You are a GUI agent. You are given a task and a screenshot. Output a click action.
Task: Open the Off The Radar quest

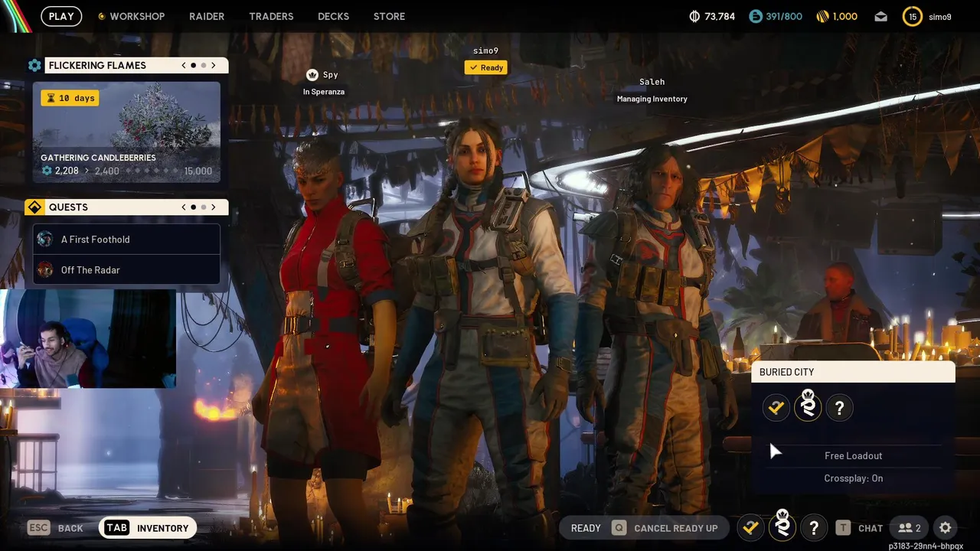(126, 270)
